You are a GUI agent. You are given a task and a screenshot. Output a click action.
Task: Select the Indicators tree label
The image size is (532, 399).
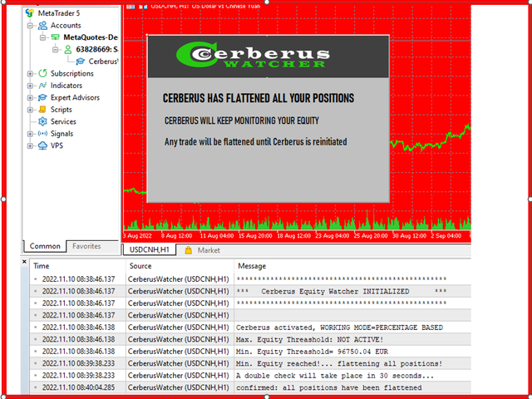[66, 86]
